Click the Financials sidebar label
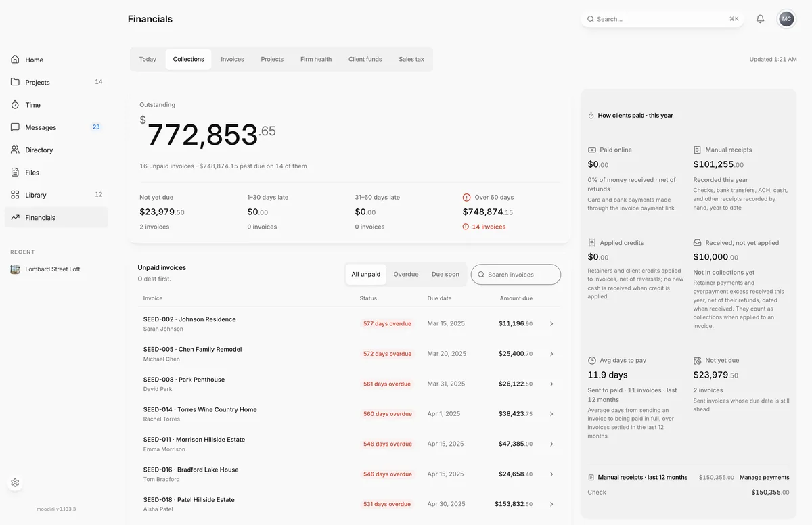Image resolution: width=812 pixels, height=525 pixels. coord(41,217)
